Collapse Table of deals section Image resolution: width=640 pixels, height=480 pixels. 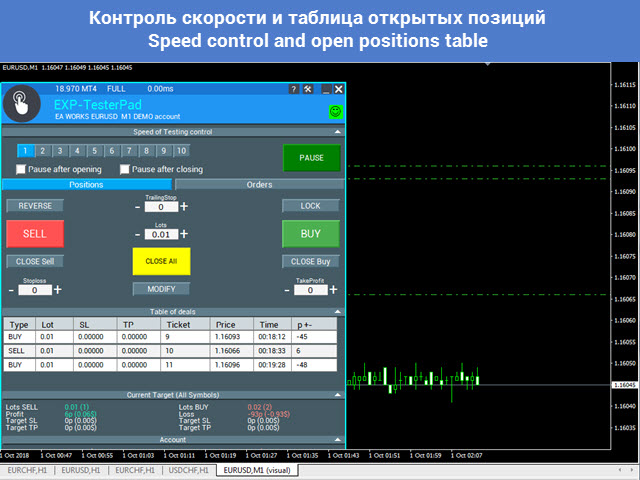point(338,312)
